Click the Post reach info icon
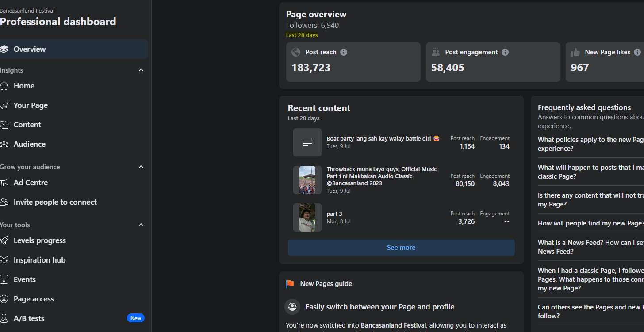Image resolution: width=644 pixels, height=332 pixels. pyautogui.click(x=344, y=52)
